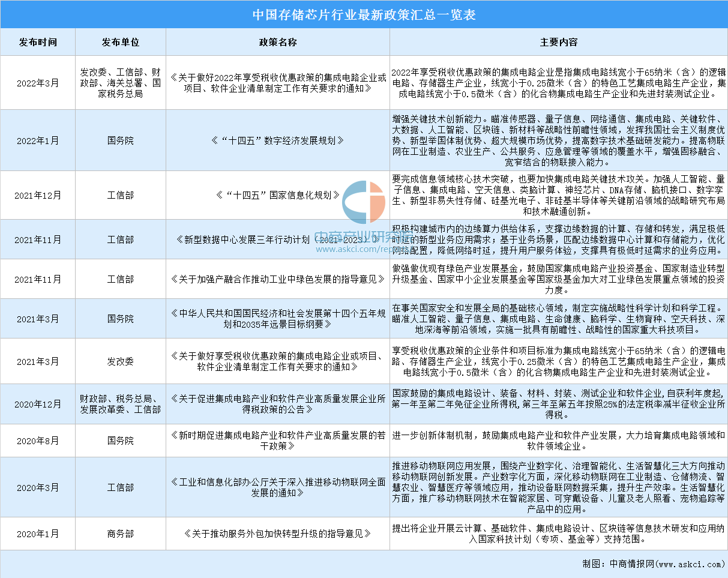This screenshot has height=578, width=728.
Task: Click the 《"十四五"国家信息化规划》 policy name
Action: coord(277,195)
